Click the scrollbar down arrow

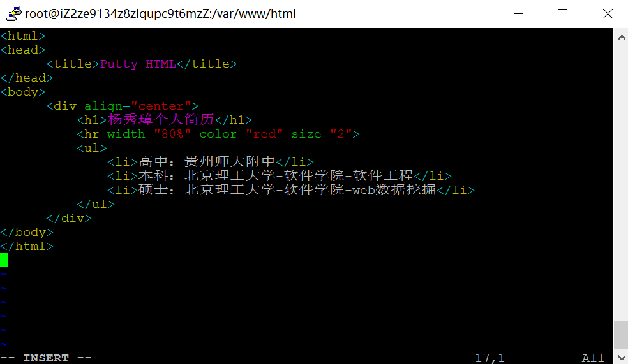pos(622,357)
